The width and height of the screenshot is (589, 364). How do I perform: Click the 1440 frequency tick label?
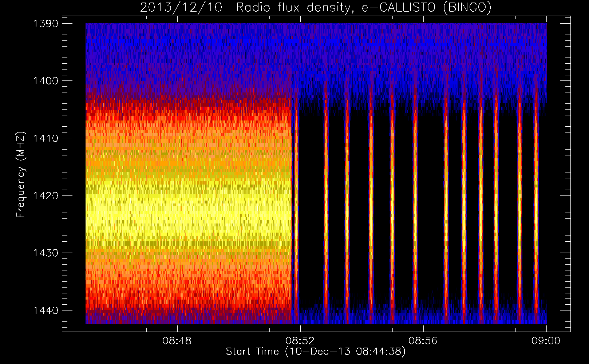point(46,310)
